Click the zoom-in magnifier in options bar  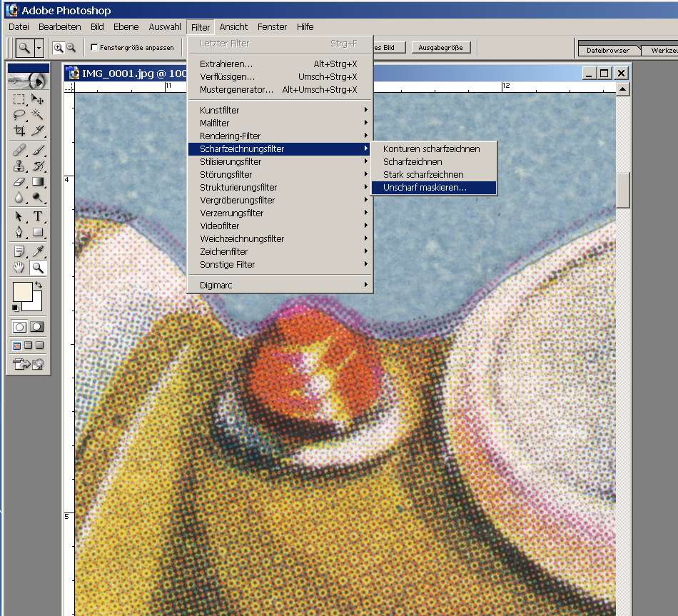pos(59,48)
